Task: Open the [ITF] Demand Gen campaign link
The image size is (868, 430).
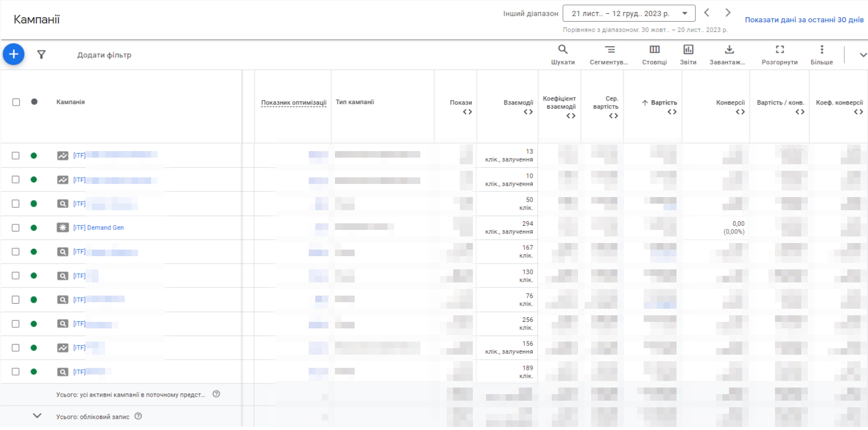Action: point(99,228)
